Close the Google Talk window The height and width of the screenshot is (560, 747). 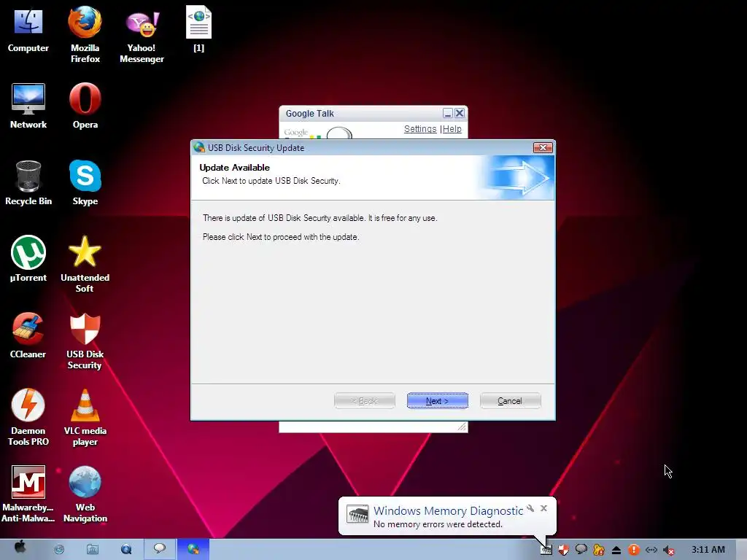pos(460,113)
